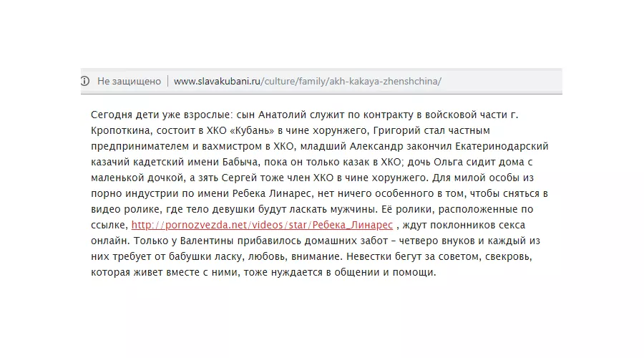Click the www.slavakubani.ru domain in address bar
This screenshot has width=644, height=358.
pyautogui.click(x=218, y=81)
